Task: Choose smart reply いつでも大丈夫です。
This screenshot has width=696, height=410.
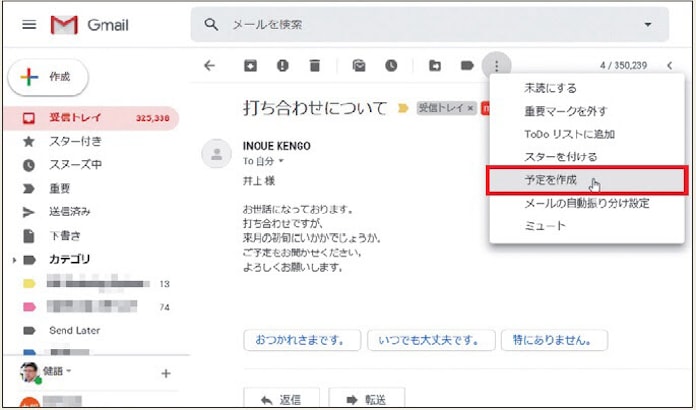Action: [431, 340]
